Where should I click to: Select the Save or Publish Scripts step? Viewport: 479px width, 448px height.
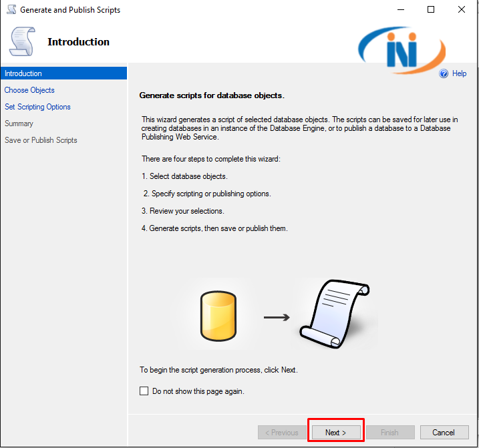tap(41, 140)
